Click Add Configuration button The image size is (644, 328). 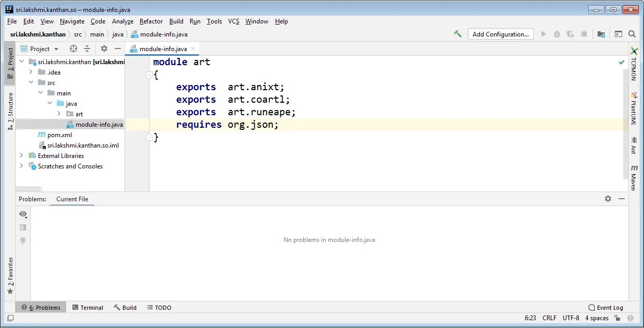point(501,34)
